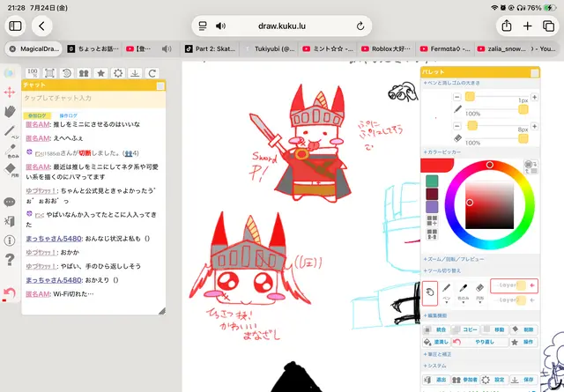Image resolution: width=564 pixels, height=392 pixels.
Task: Collapse the color picker section header
Action: (442, 152)
